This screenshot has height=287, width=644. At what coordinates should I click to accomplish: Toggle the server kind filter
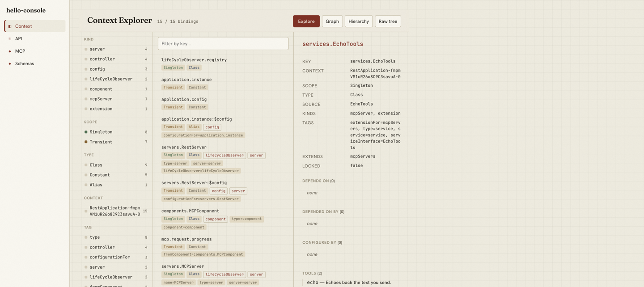pyautogui.click(x=116, y=49)
